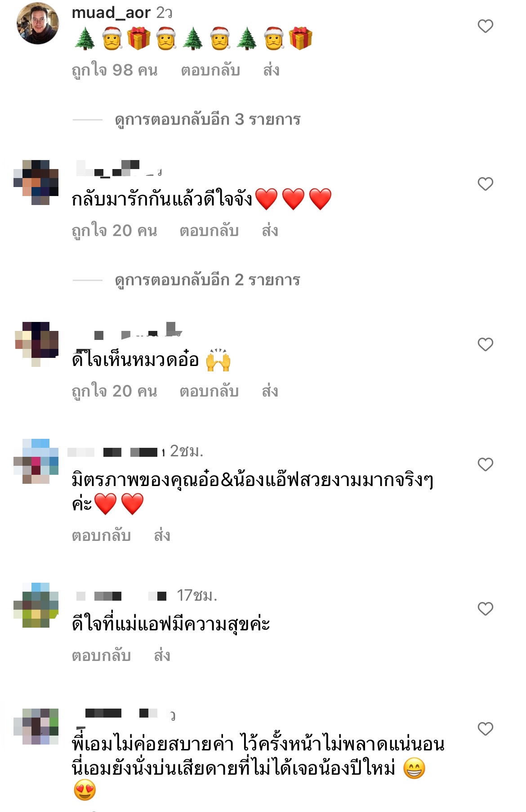Open the muad_aor username link
Screen dimensions: 526x812
111,13
